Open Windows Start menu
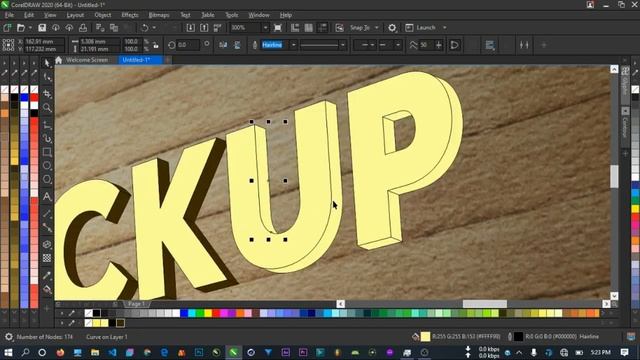The width and height of the screenshot is (640, 360). click(8, 352)
